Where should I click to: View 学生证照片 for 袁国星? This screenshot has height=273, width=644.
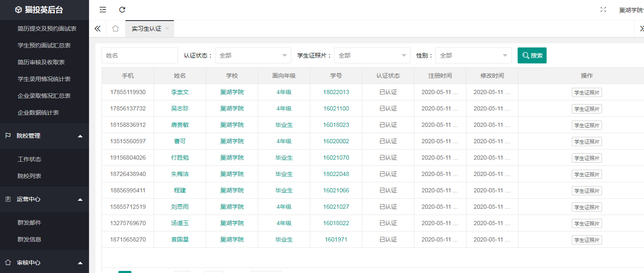coord(586,240)
